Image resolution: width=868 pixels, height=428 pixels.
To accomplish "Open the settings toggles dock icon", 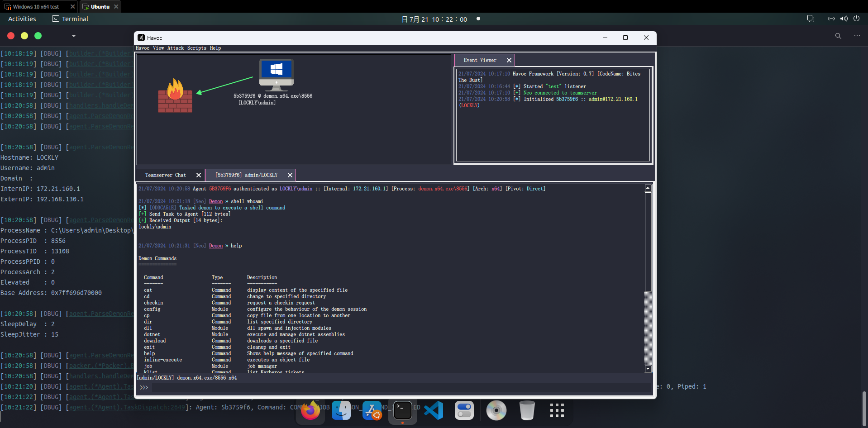I will [464, 411].
